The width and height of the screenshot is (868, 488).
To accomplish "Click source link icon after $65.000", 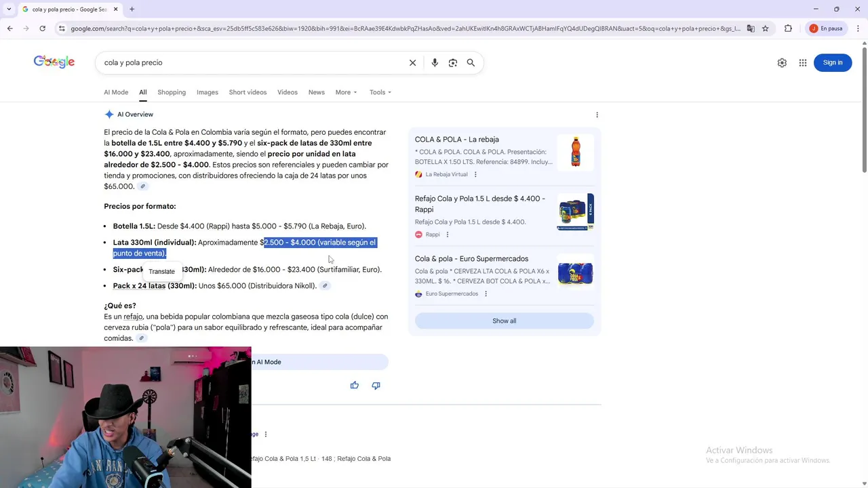I will coord(142,186).
